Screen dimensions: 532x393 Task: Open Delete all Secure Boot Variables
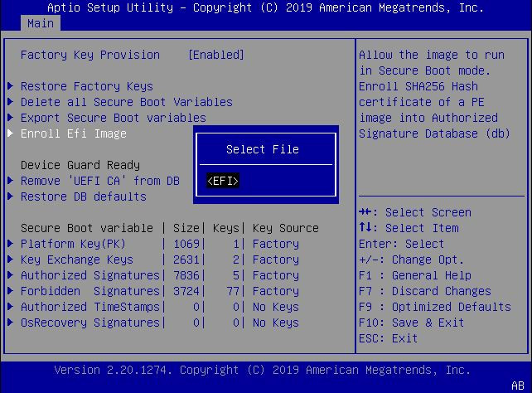point(127,102)
